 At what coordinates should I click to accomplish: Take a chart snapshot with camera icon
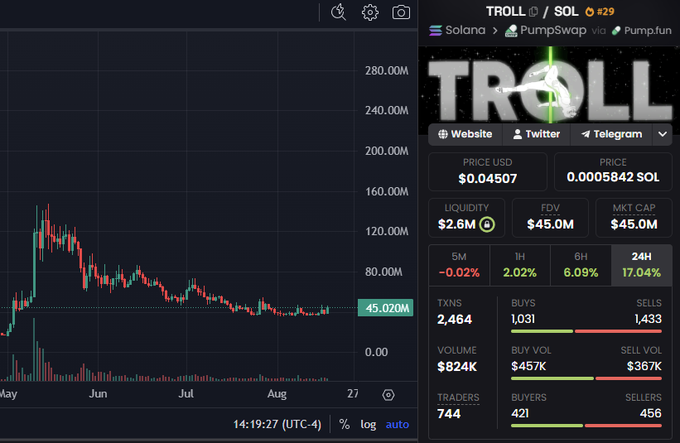coord(401,12)
